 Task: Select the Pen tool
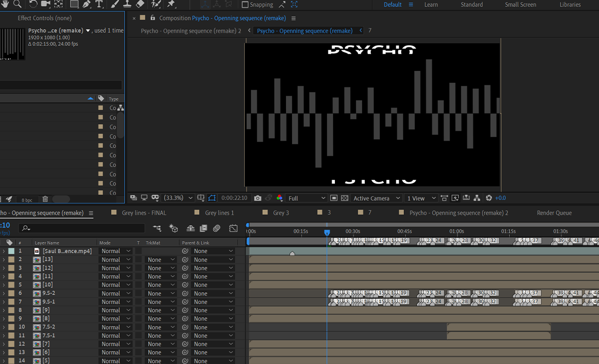pyautogui.click(x=86, y=4)
